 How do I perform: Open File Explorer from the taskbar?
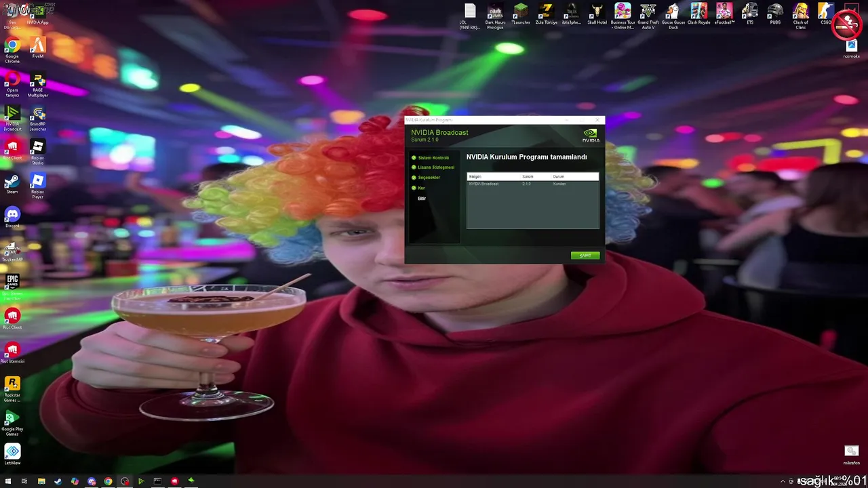click(x=41, y=481)
